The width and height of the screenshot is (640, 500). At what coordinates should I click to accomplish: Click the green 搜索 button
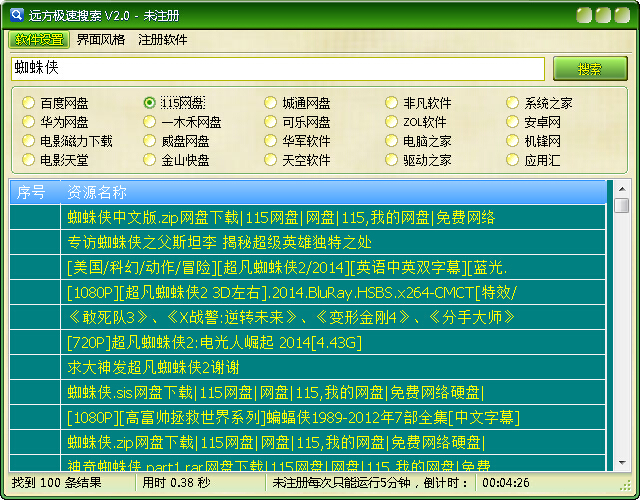(x=590, y=69)
